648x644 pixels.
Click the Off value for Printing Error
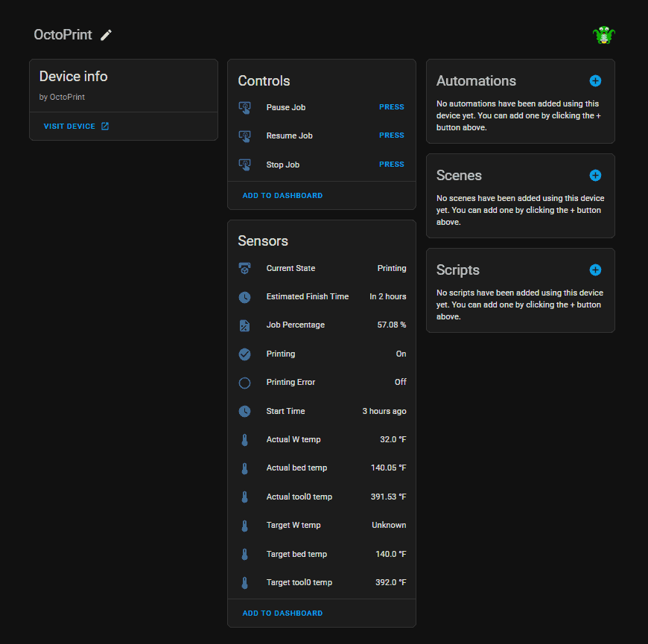coord(400,383)
